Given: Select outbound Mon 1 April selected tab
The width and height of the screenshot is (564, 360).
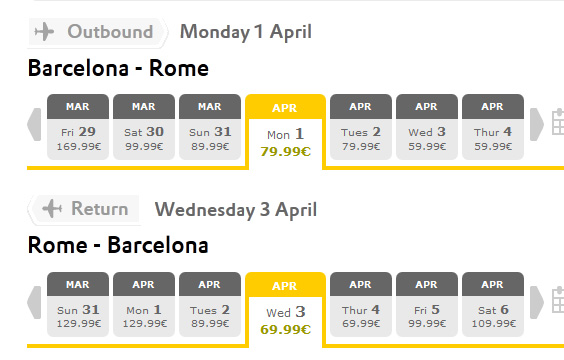Looking at the screenshot, I should 285,131.
